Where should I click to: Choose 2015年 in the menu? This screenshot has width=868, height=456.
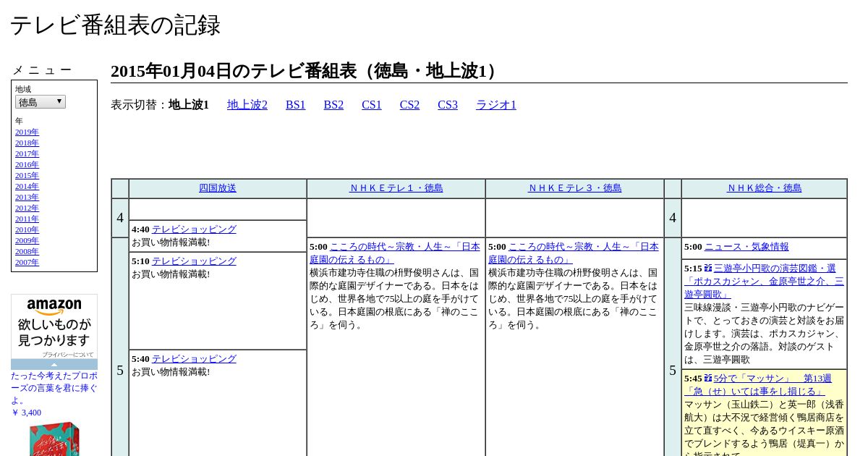click(27, 175)
